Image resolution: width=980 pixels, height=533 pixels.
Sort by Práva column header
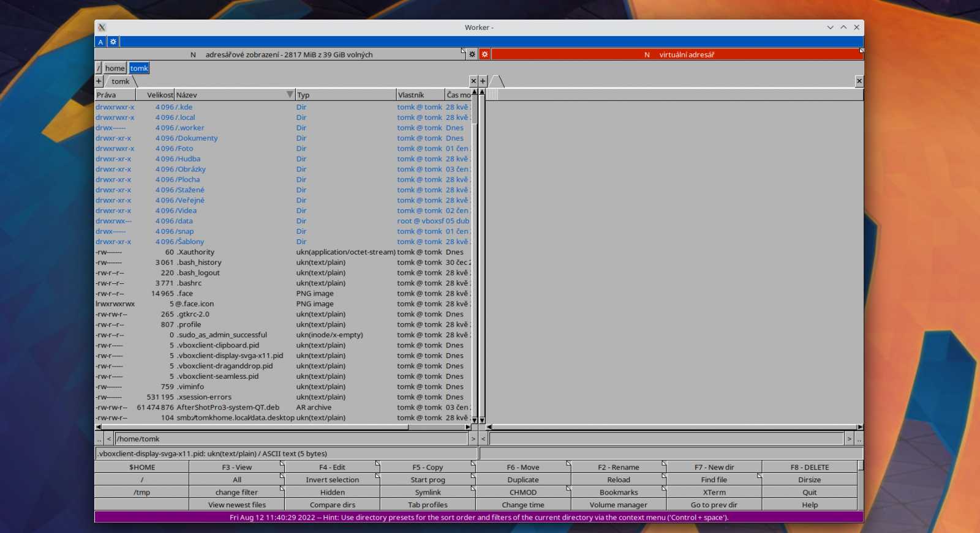tap(115, 95)
